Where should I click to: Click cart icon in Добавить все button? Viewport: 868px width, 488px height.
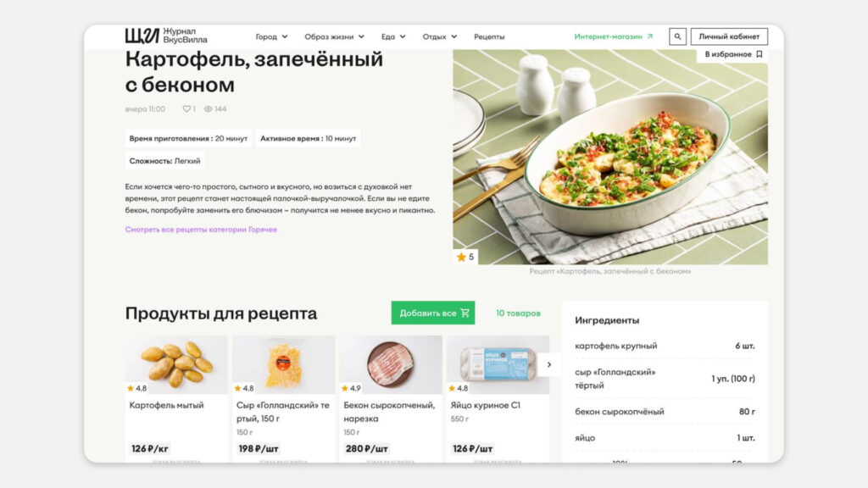click(x=465, y=313)
